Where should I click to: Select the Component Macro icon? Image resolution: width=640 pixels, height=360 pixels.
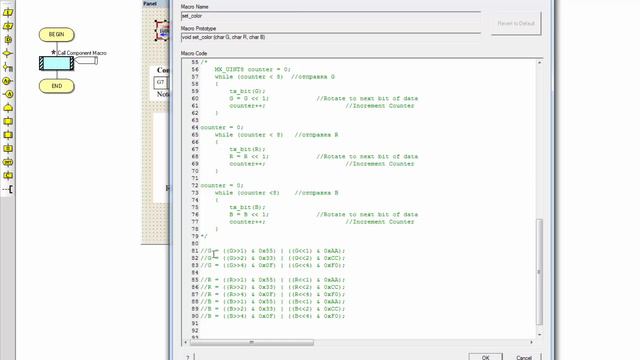(x=8, y=135)
